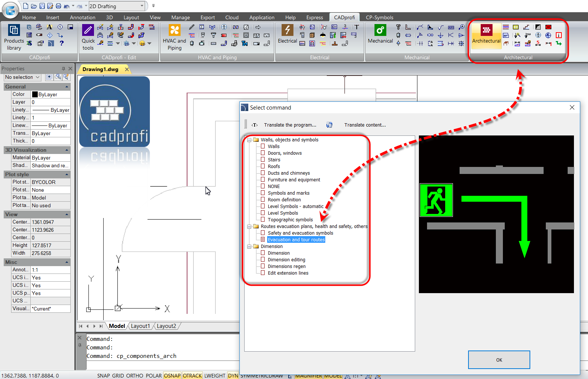Screen dimensions: 588x379
Task: Click the Translate content globe icon
Action: 329,125
